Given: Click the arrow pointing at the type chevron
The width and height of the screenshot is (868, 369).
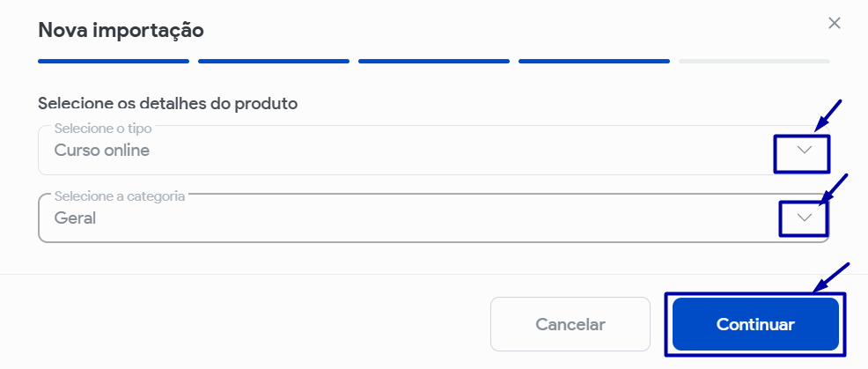Looking at the screenshot, I should 828,114.
